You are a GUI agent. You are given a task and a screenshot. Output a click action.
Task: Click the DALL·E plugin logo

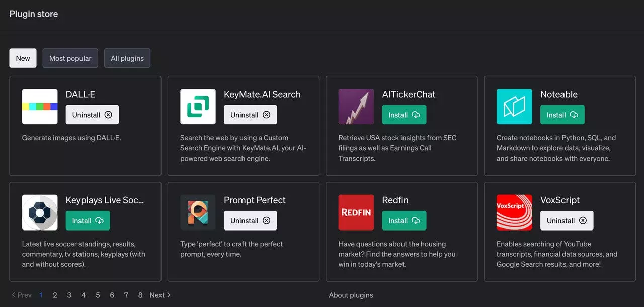point(40,107)
